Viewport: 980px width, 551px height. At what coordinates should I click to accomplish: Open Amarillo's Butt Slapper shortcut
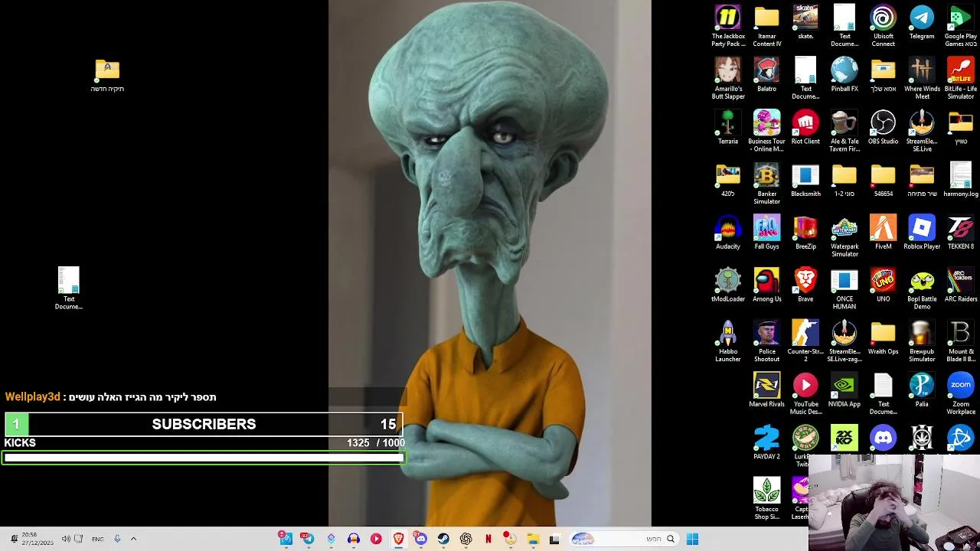[x=728, y=79]
